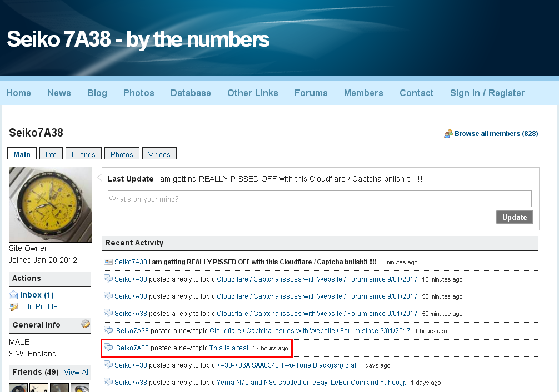559x392 pixels.
Task: Click the Update status button
Action: [x=515, y=217]
